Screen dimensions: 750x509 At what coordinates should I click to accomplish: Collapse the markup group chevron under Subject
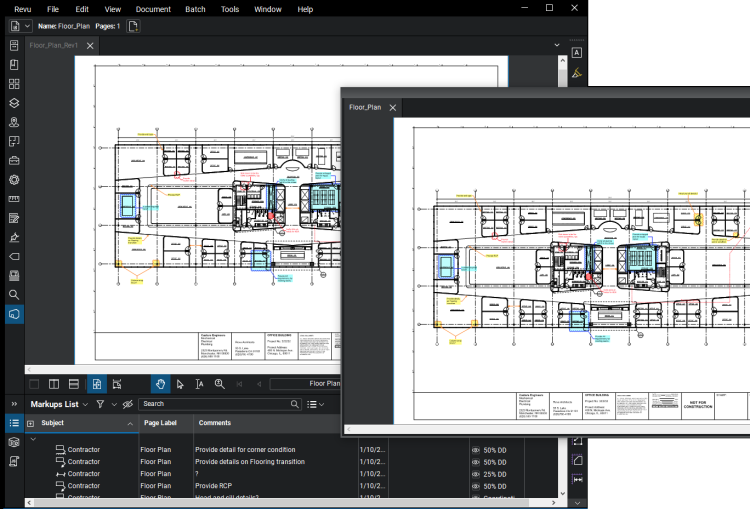tap(32, 439)
